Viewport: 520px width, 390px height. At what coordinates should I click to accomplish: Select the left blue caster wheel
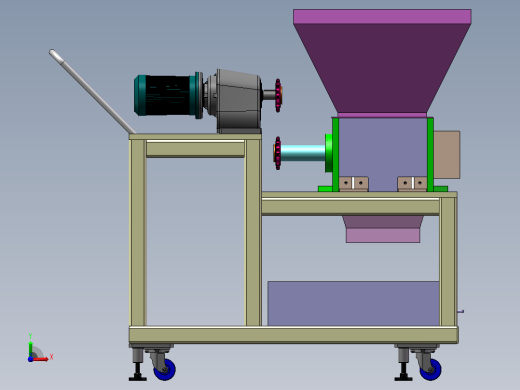pos(165,369)
